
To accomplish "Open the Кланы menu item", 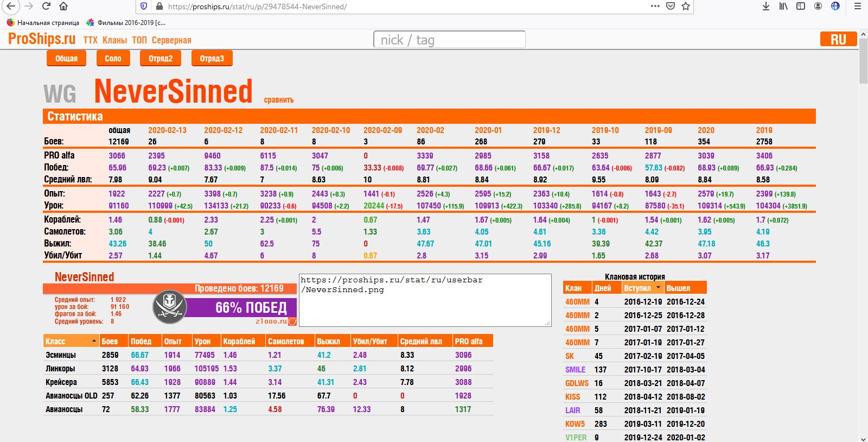I will tap(114, 40).
